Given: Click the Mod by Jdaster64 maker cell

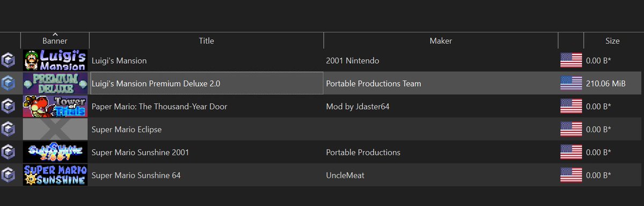Looking at the screenshot, I should [x=357, y=106].
